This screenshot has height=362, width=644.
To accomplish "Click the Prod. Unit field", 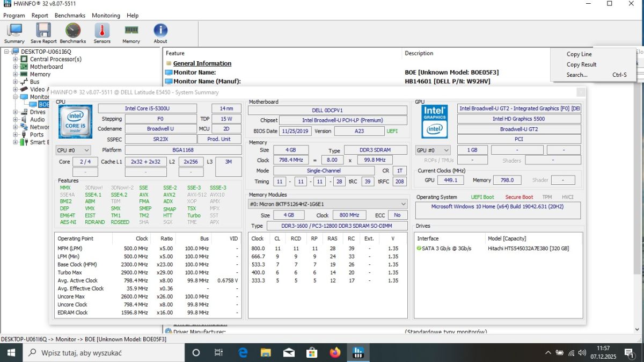I will (219, 139).
